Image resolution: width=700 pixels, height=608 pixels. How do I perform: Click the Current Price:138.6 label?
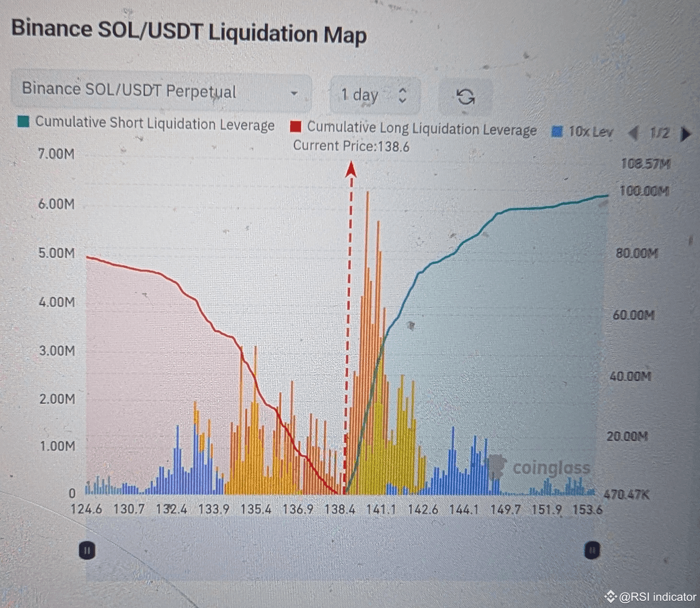(351, 145)
